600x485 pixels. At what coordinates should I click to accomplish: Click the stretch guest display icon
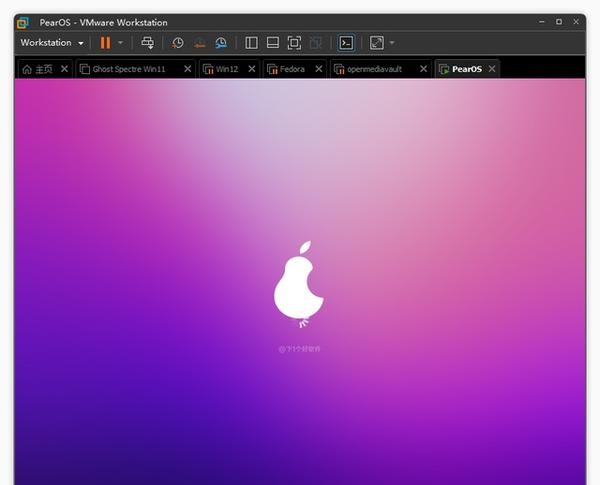(x=376, y=43)
